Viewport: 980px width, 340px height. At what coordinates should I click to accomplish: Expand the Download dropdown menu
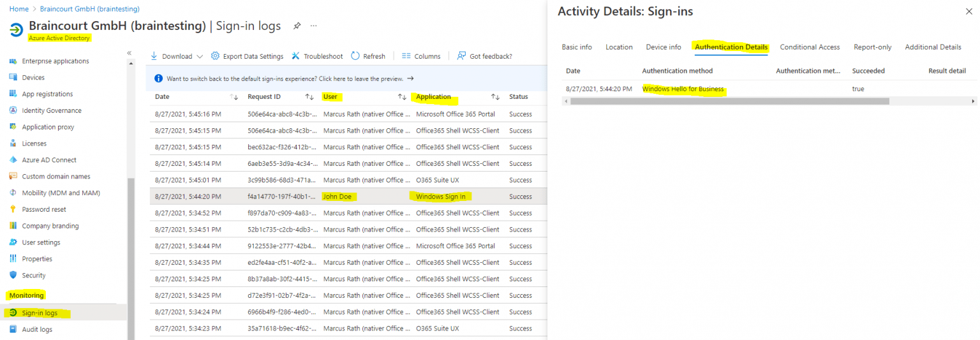click(199, 56)
